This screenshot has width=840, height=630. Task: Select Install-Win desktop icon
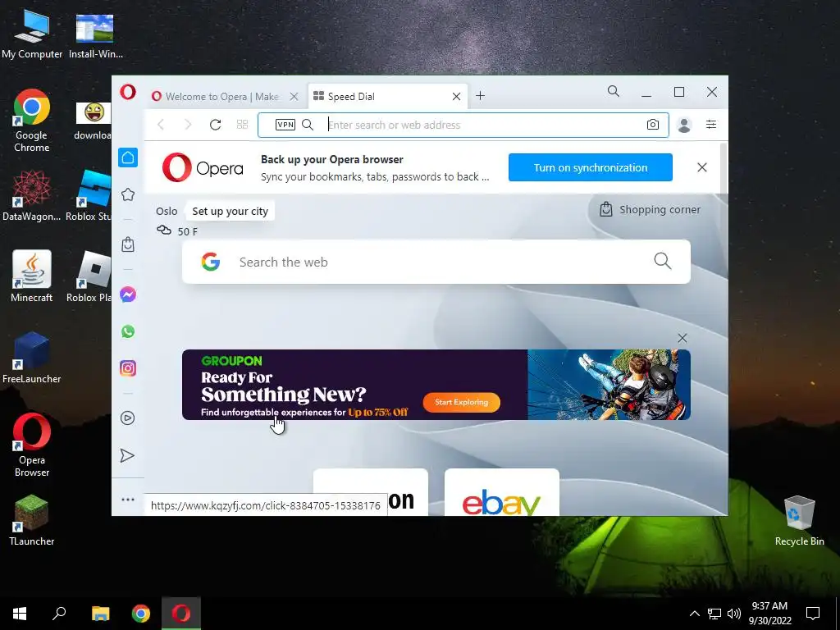tap(95, 34)
